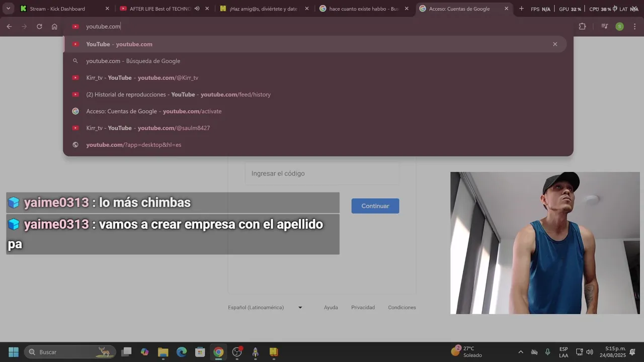
Task: Click the Continuar button
Action: (375, 206)
